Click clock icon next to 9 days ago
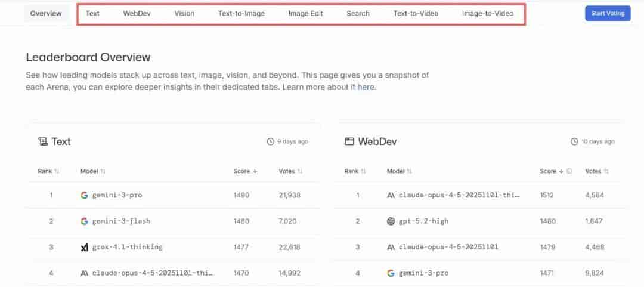The width and height of the screenshot is (644, 287). pyautogui.click(x=270, y=141)
